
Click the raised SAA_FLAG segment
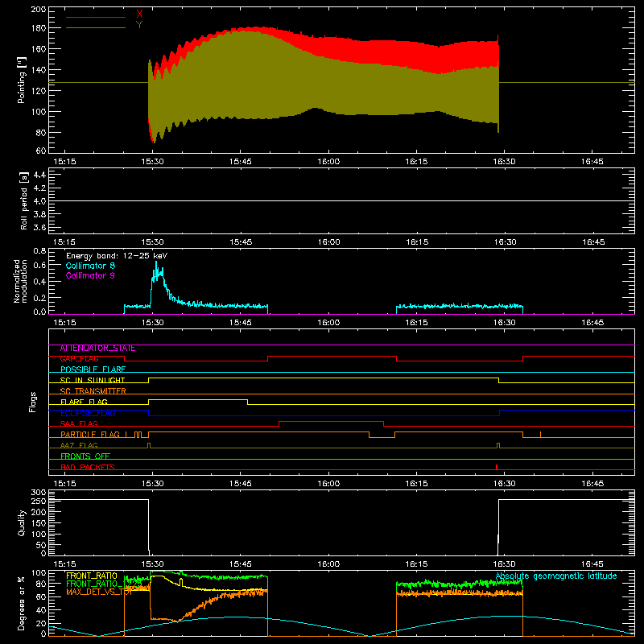pyautogui.click(x=331, y=421)
